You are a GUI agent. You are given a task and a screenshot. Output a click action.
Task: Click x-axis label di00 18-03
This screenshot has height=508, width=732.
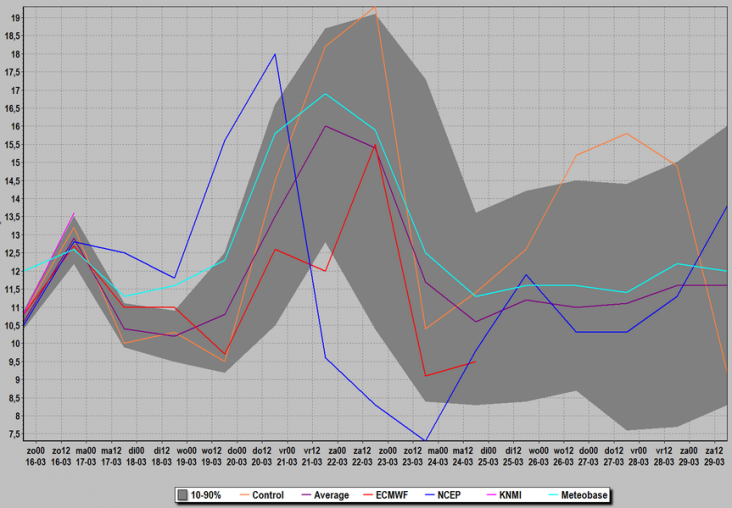pos(136,456)
